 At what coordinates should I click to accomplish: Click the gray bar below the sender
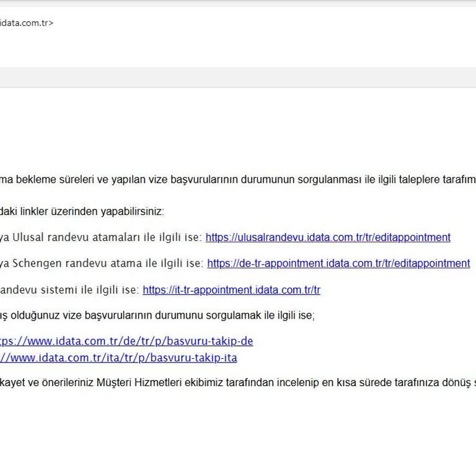238,77
